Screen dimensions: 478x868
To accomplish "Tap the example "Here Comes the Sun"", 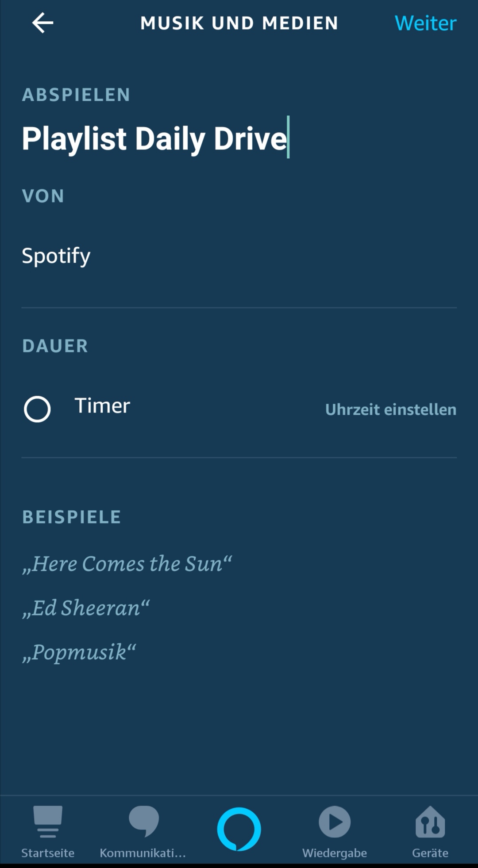I will (x=127, y=564).
